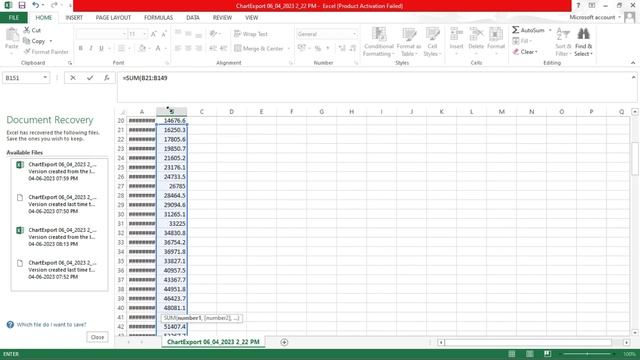This screenshot has height=360, width=640.
Task: Toggle Italic formatting
Action: [91, 48]
